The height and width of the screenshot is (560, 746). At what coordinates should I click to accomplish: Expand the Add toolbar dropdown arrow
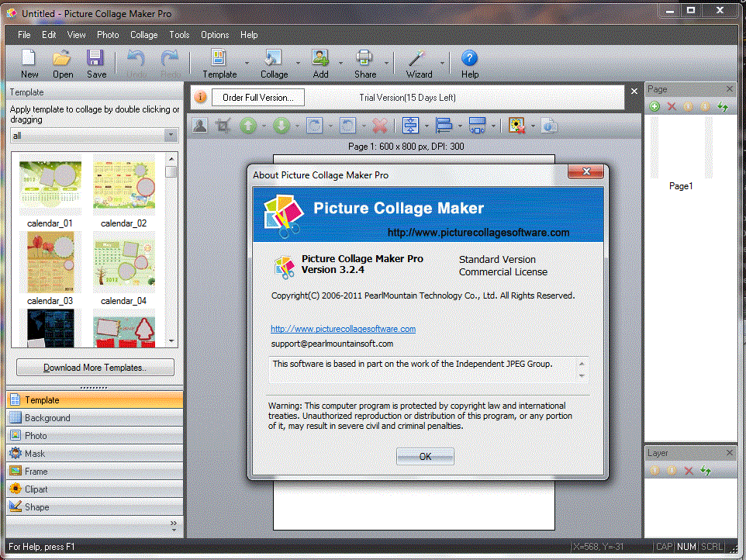click(x=340, y=63)
